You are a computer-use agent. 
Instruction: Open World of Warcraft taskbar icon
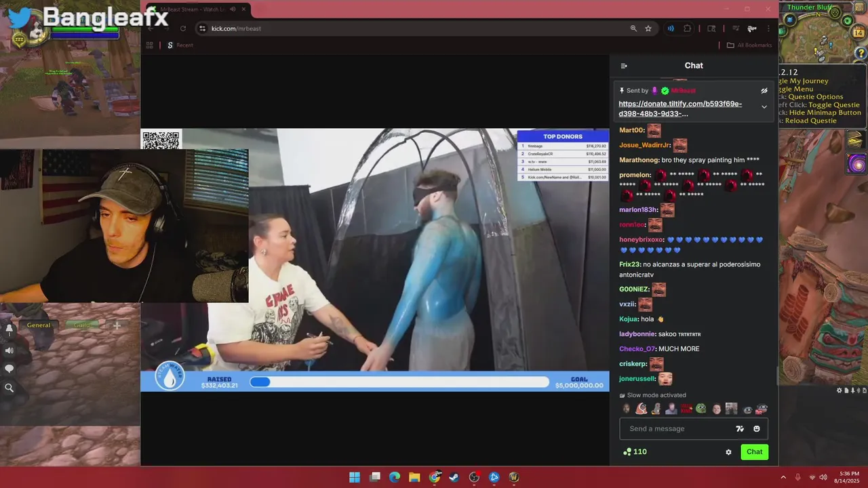pyautogui.click(x=514, y=477)
